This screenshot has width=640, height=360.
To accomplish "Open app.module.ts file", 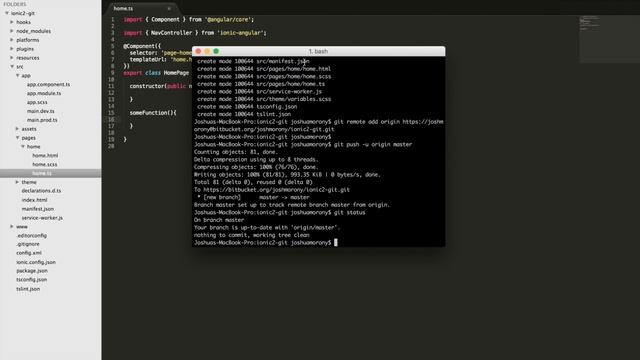I will (44, 93).
